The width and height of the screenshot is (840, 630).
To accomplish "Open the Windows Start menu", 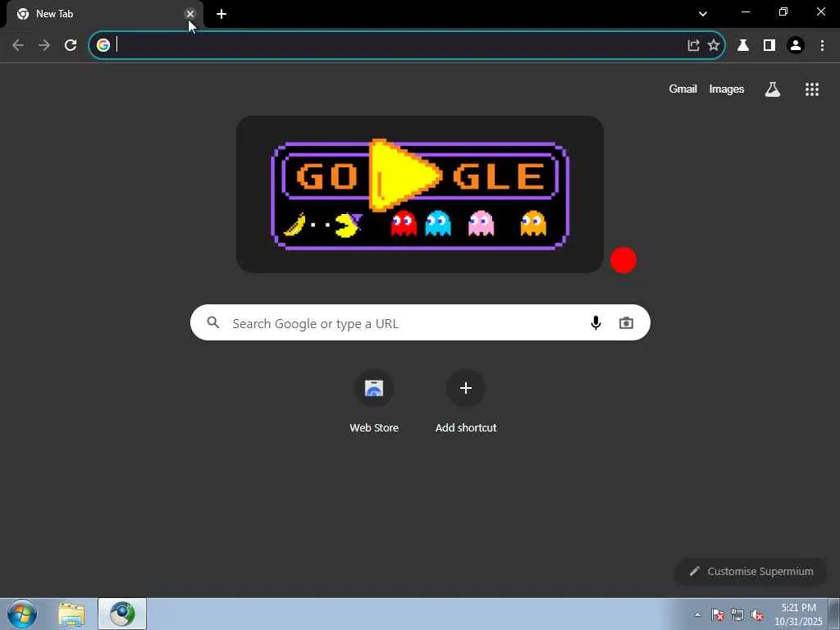I will pyautogui.click(x=22, y=614).
